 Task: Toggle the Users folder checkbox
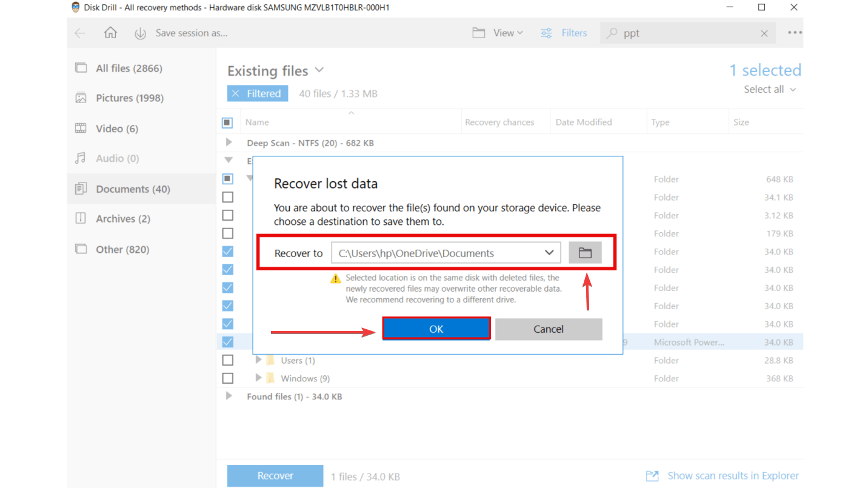click(x=228, y=360)
